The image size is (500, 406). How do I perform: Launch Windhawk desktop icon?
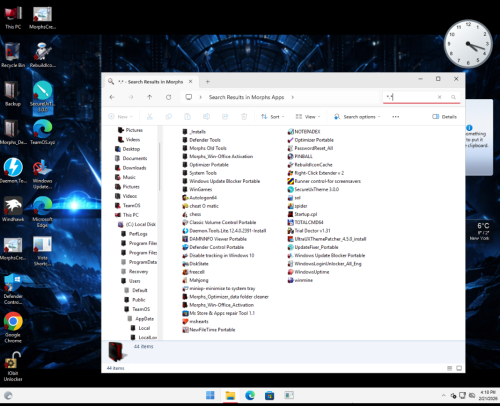coord(13,209)
